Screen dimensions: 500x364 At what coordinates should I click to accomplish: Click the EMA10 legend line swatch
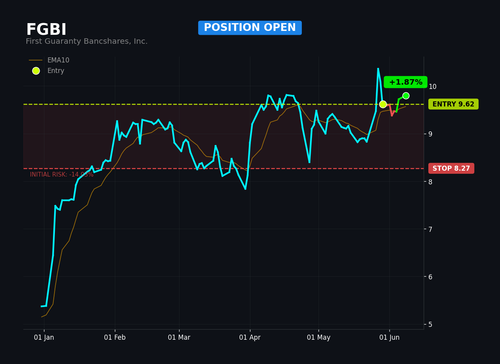[36, 60]
